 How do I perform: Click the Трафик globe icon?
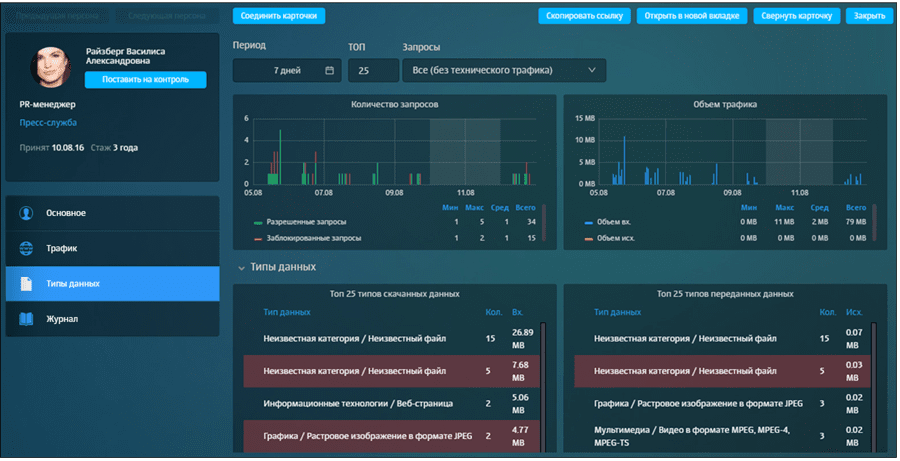click(26, 248)
